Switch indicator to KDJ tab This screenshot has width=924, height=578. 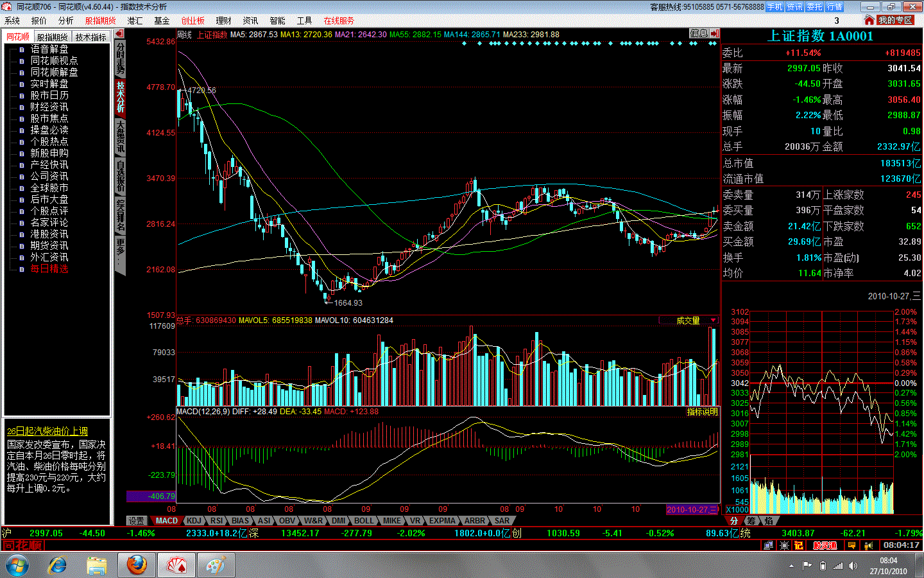194,521
